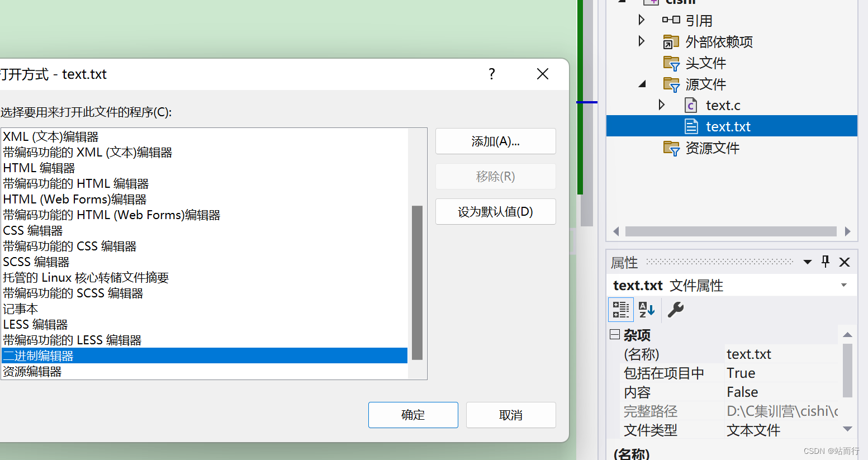The width and height of the screenshot is (868, 460).
Task: Click the 移除(R) button
Action: (496, 177)
